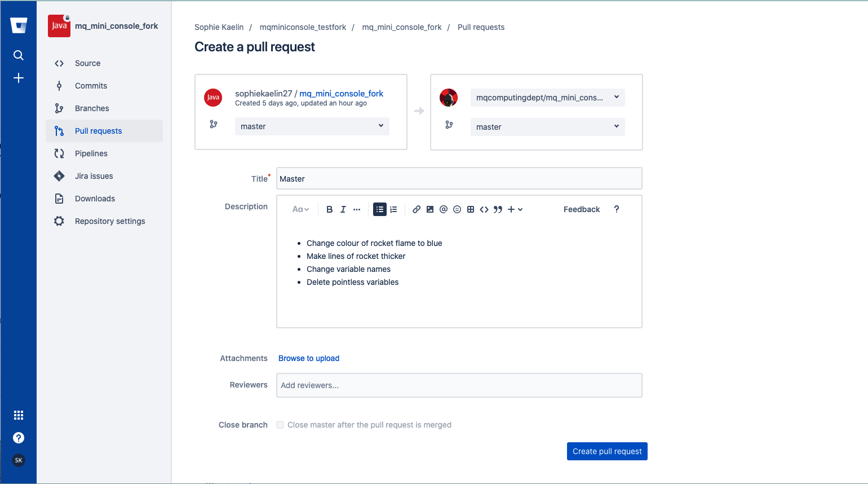Image resolution: width=868 pixels, height=484 pixels.
Task: Click the Browse to upload link
Action: coord(309,358)
